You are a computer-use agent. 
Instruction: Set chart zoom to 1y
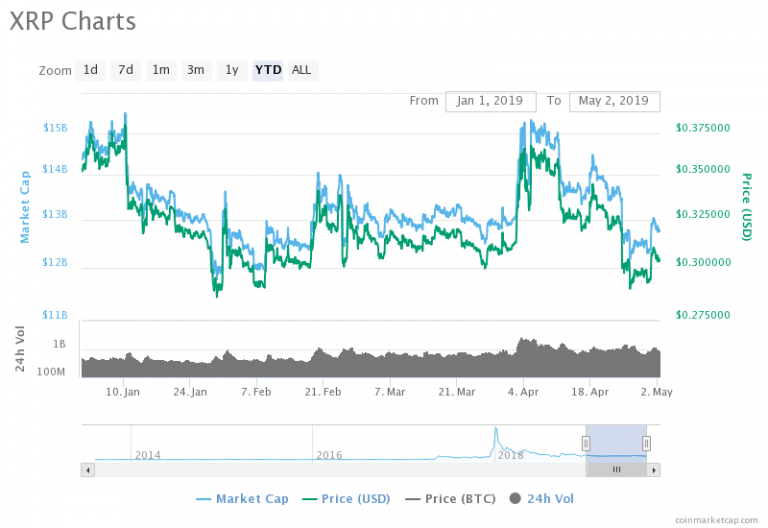[232, 70]
